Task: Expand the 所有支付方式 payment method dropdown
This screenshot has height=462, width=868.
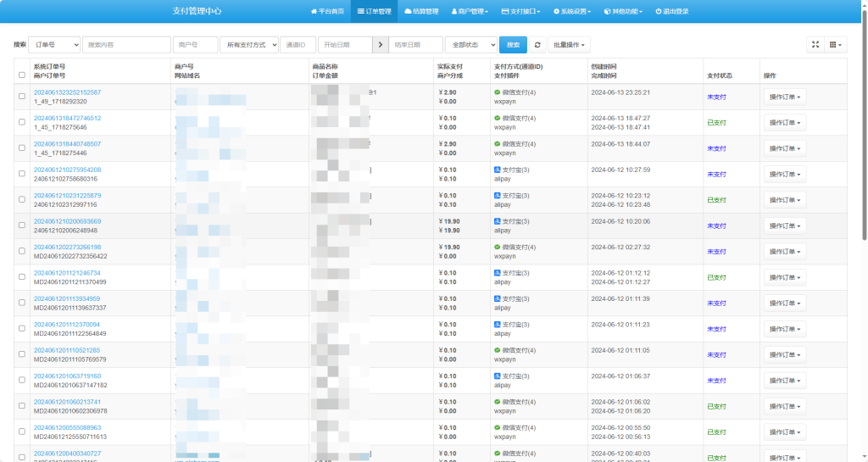Action: [249, 45]
